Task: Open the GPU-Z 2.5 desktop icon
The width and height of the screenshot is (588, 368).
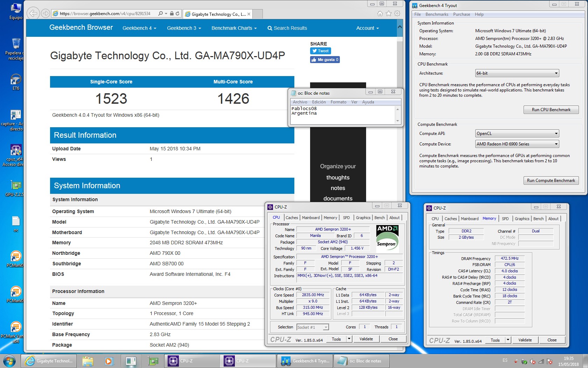Action: pyautogui.click(x=15, y=188)
